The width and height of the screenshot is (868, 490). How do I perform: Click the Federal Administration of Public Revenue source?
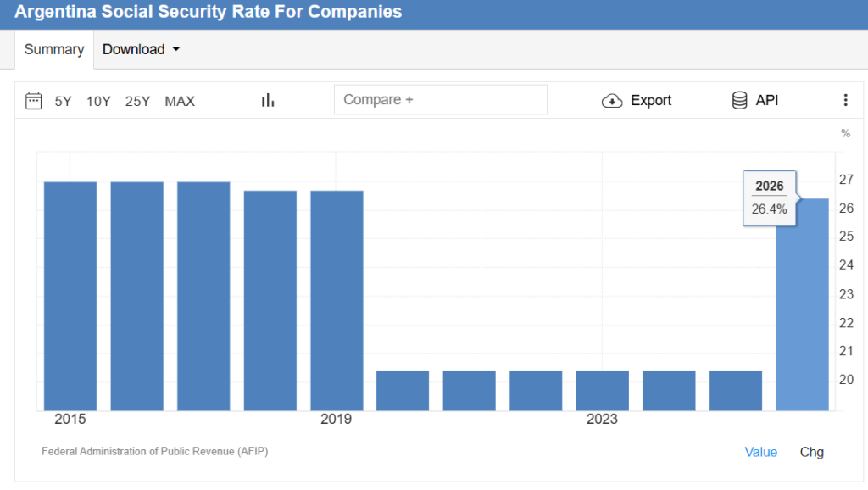155,451
